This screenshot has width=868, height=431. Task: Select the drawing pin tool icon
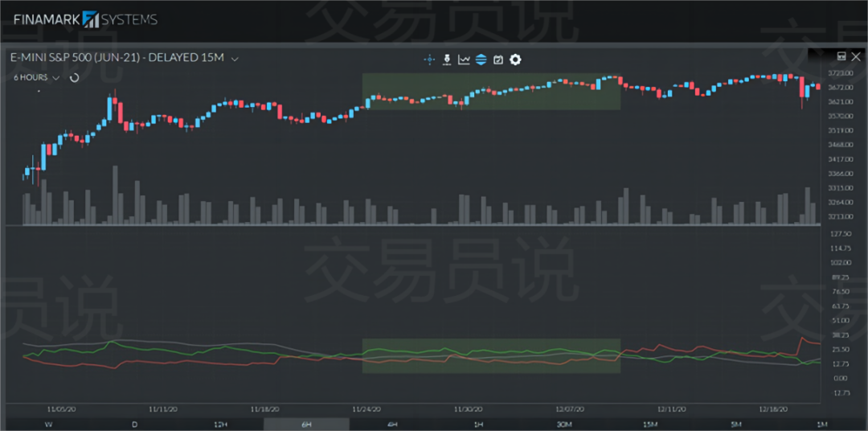(447, 60)
